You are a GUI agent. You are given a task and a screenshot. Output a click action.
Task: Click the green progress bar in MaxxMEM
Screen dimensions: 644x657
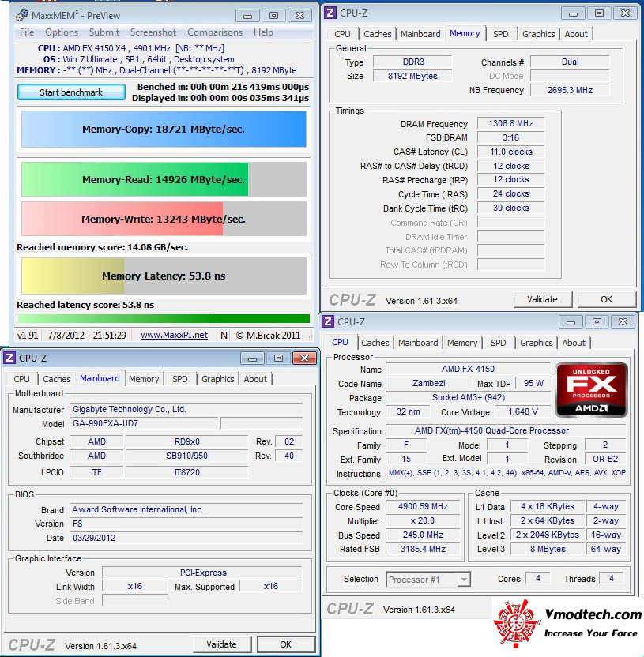pyautogui.click(x=164, y=318)
